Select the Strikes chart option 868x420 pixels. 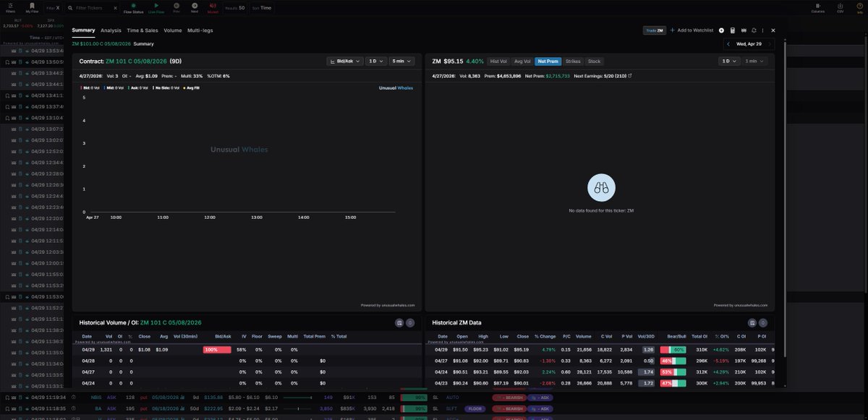(x=573, y=61)
